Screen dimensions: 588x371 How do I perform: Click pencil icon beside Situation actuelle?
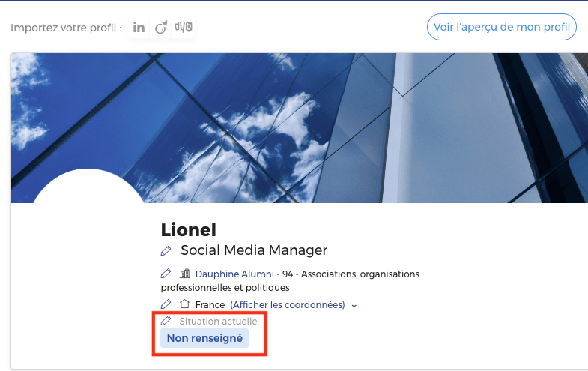(166, 321)
